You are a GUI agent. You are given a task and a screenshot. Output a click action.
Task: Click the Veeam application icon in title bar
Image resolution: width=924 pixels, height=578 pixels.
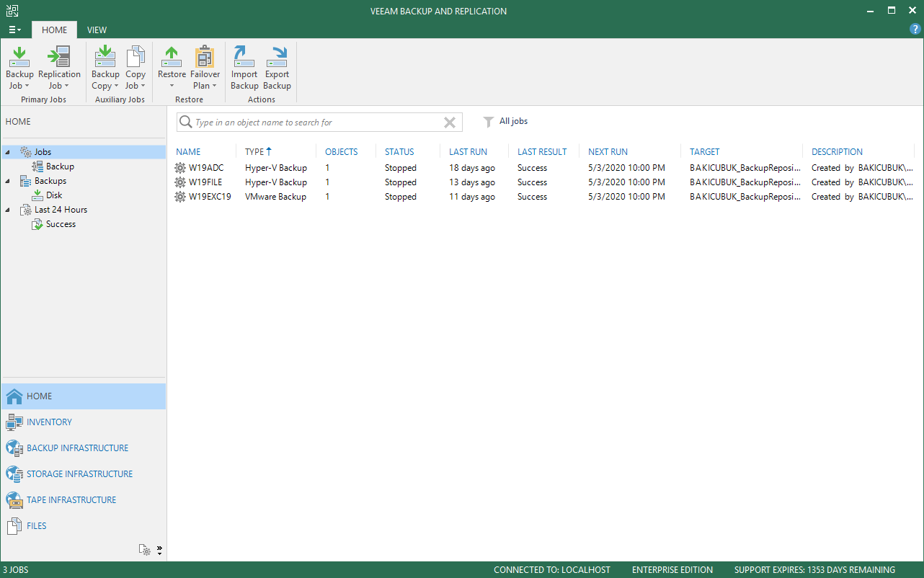[x=12, y=11]
